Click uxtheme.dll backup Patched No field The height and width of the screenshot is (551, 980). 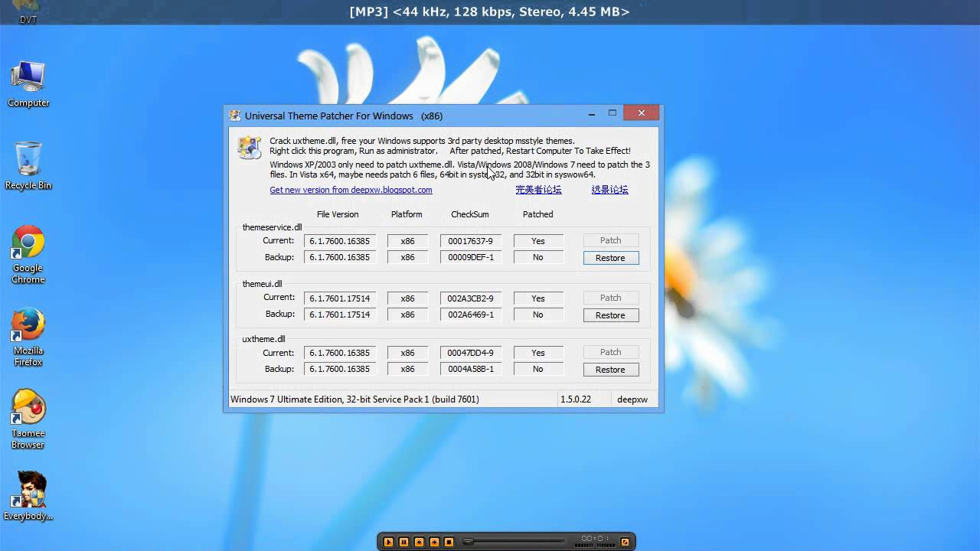538,369
